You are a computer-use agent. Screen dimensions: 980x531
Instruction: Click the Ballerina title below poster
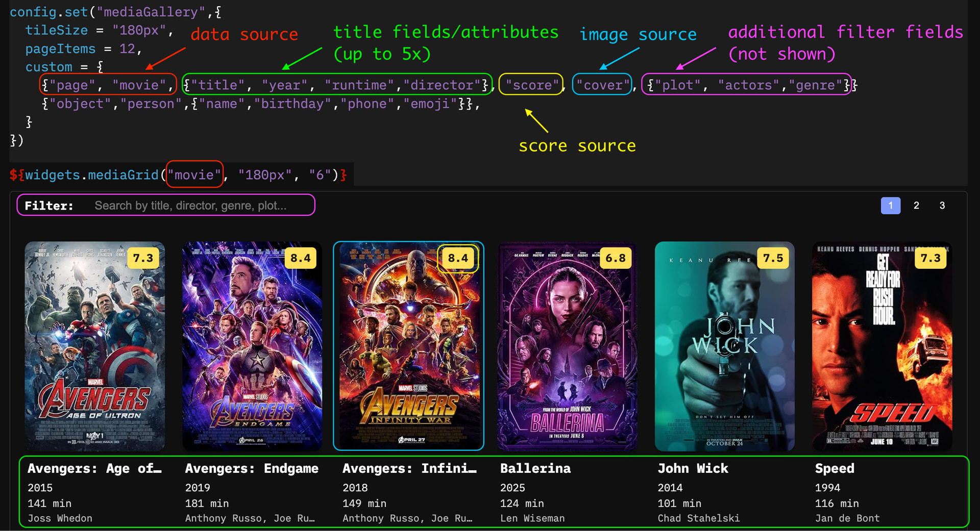(535, 468)
